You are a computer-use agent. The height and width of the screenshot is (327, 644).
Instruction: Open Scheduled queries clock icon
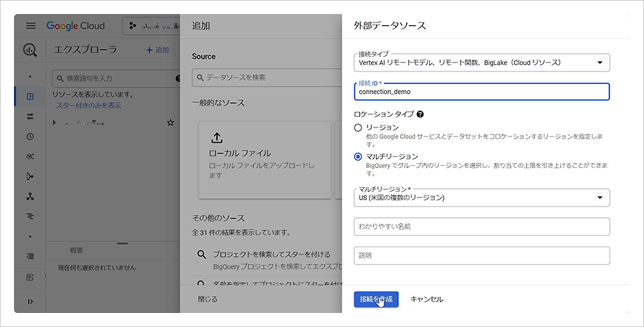30,137
